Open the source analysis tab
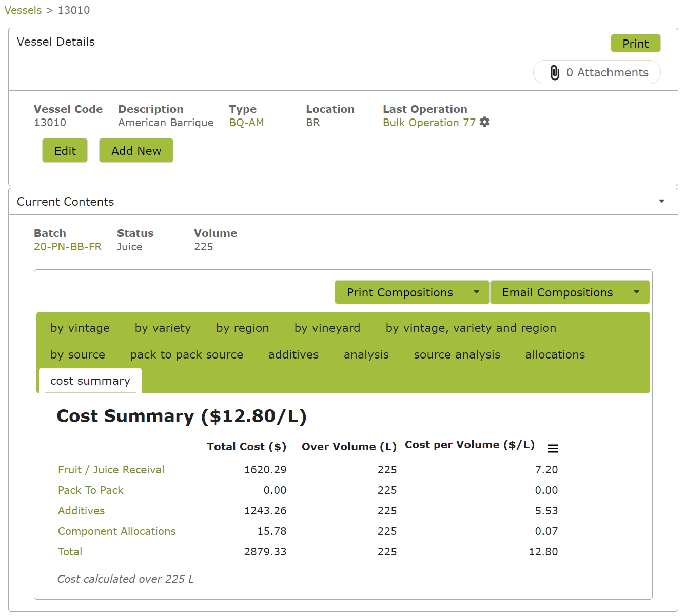 tap(457, 354)
